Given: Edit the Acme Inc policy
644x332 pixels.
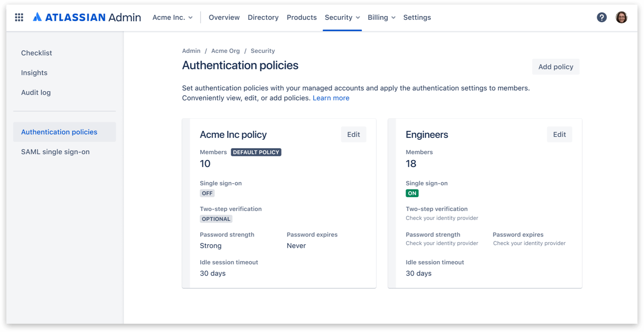Looking at the screenshot, I should (x=353, y=134).
